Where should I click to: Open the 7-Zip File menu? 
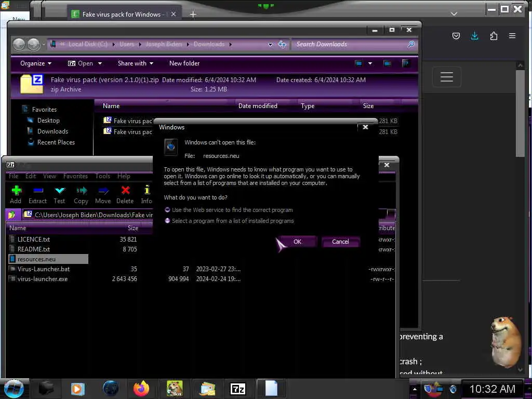14,176
